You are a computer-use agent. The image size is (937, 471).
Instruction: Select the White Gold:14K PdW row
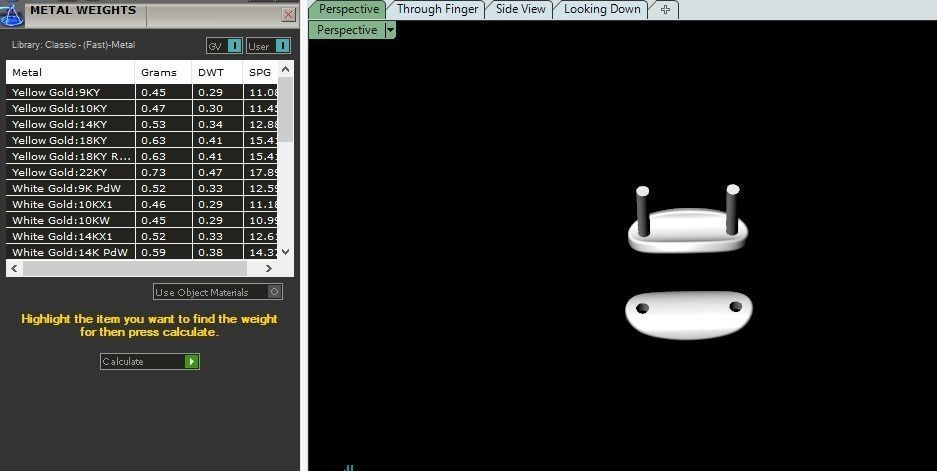pyautogui.click(x=142, y=252)
